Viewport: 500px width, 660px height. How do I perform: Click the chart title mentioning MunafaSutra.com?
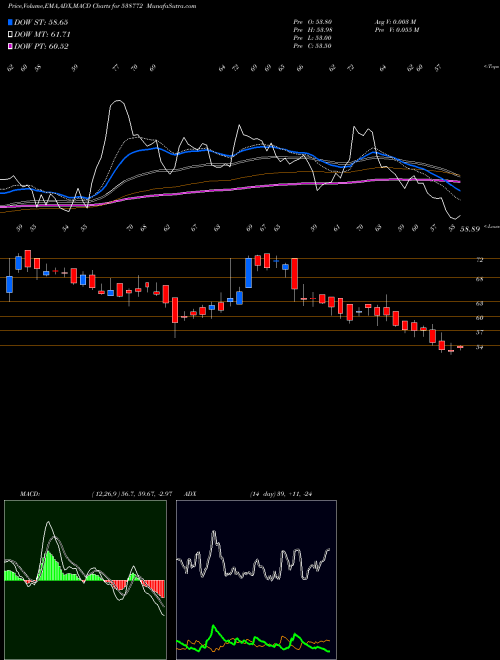point(102,6)
